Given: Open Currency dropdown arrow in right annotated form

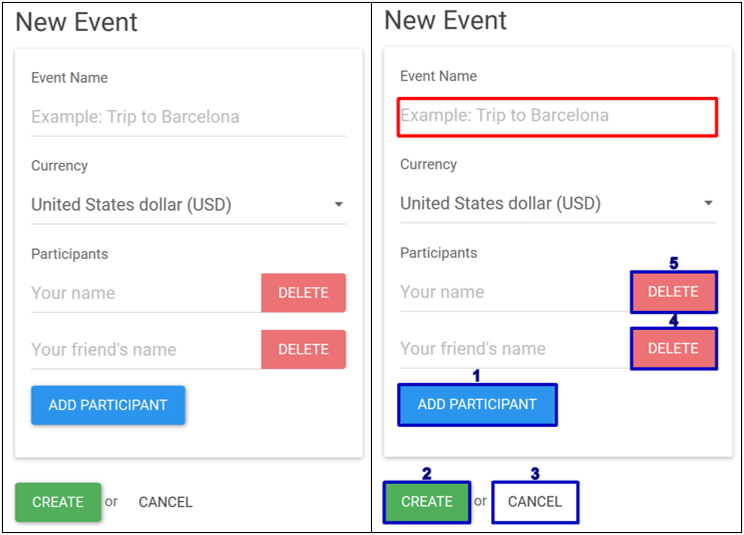Looking at the screenshot, I should 708,203.
